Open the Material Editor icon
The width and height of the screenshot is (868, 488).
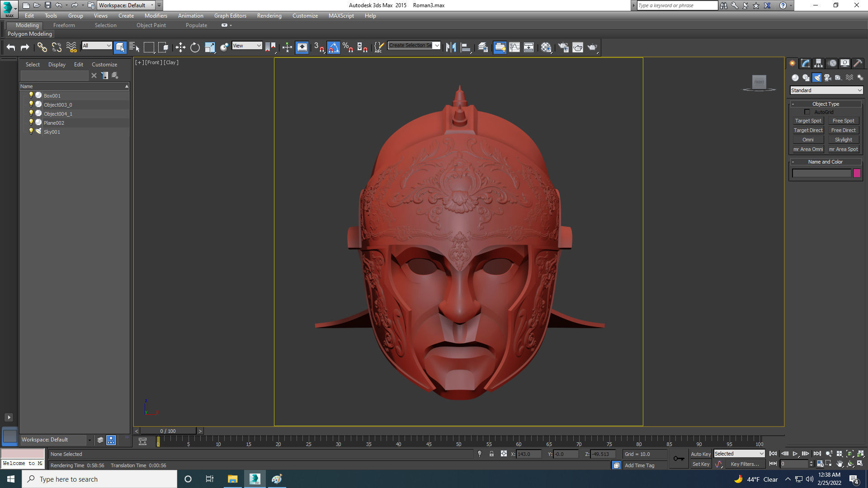[546, 47]
